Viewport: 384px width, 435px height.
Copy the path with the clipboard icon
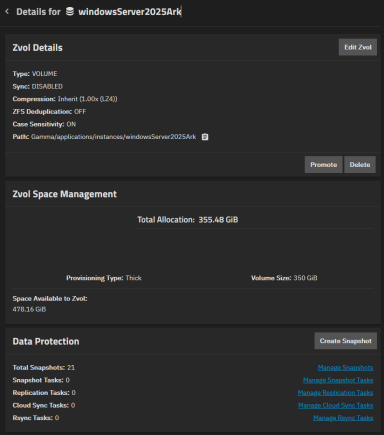coord(205,137)
